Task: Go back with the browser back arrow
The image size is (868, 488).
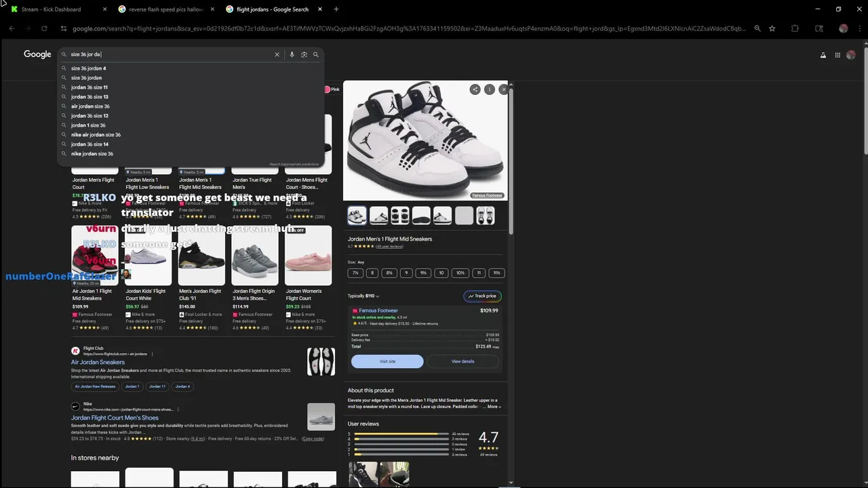Action: point(12,28)
